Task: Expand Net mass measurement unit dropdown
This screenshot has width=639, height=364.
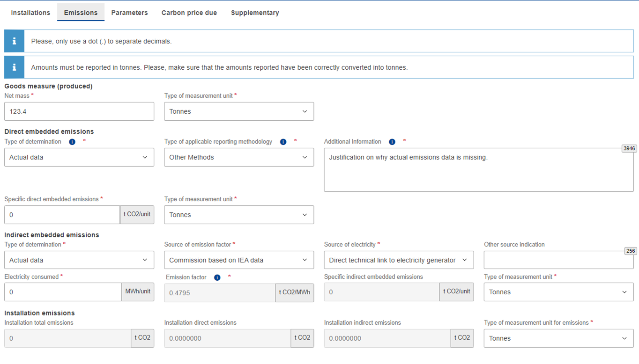Action: coord(238,111)
